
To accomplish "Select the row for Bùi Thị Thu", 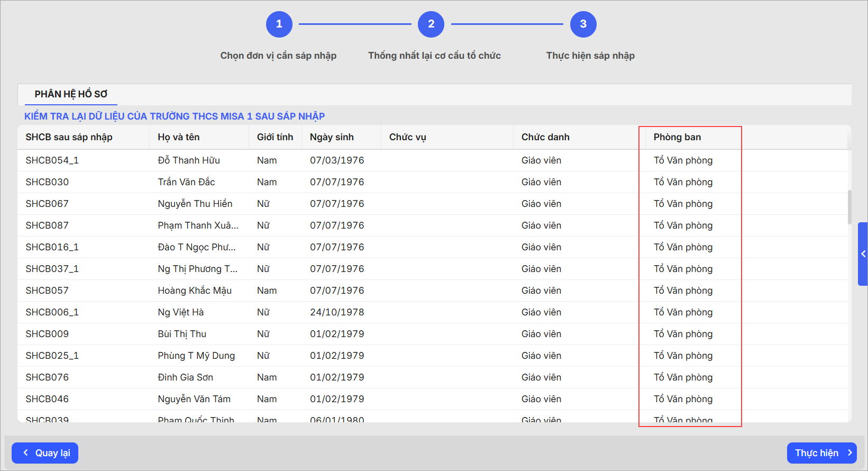I will [182, 334].
